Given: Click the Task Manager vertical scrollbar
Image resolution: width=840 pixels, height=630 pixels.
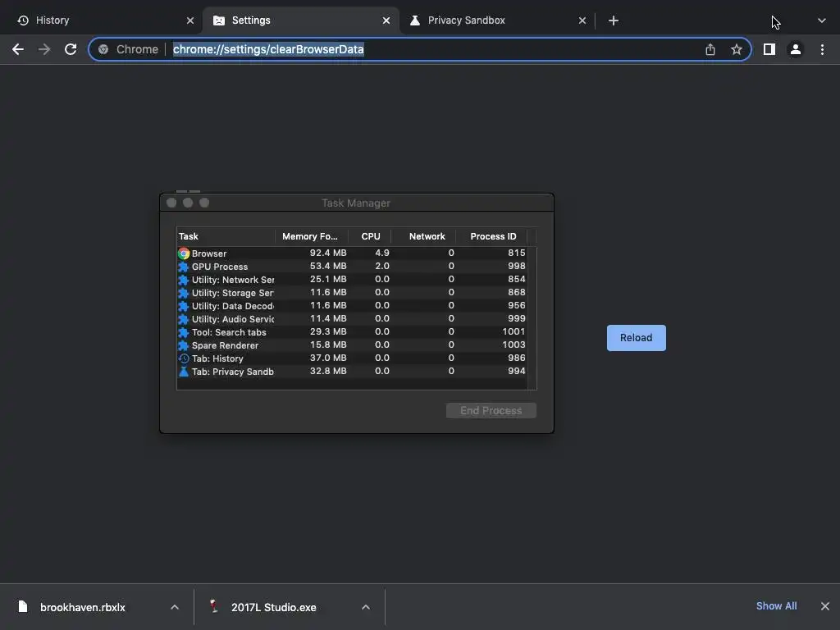Looking at the screenshot, I should tap(532, 317).
